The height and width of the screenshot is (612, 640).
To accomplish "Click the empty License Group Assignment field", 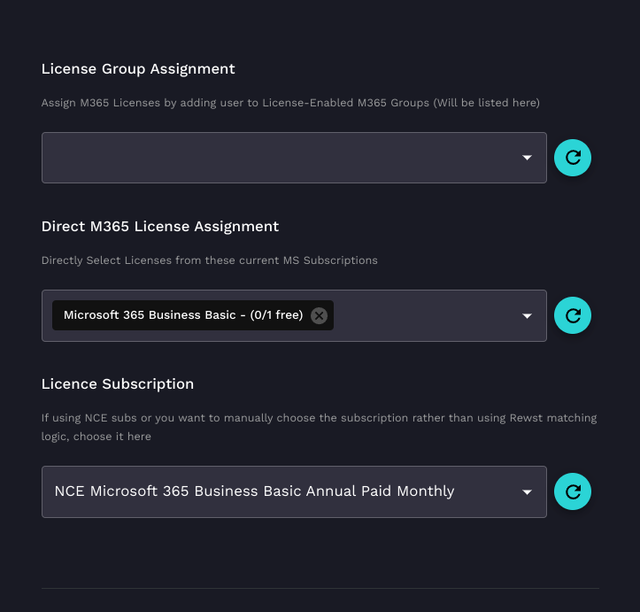I will click(x=280, y=158).
